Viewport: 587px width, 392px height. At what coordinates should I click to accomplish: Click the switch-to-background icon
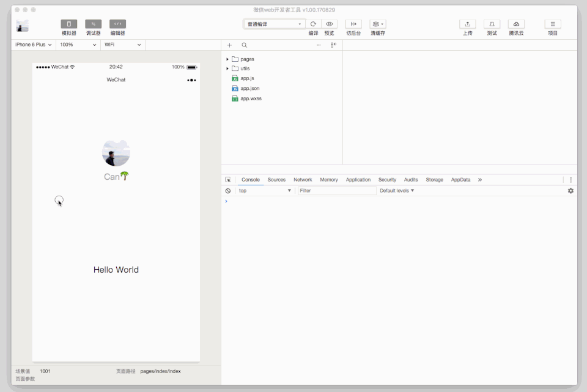(x=353, y=24)
